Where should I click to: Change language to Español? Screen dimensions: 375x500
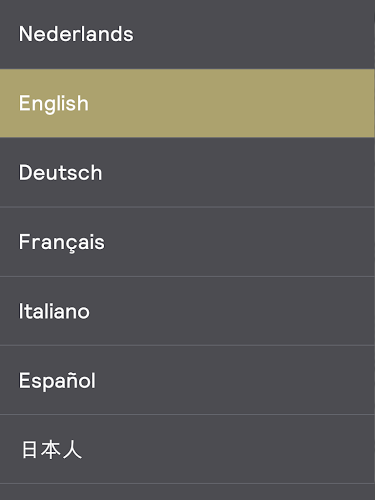(187, 380)
